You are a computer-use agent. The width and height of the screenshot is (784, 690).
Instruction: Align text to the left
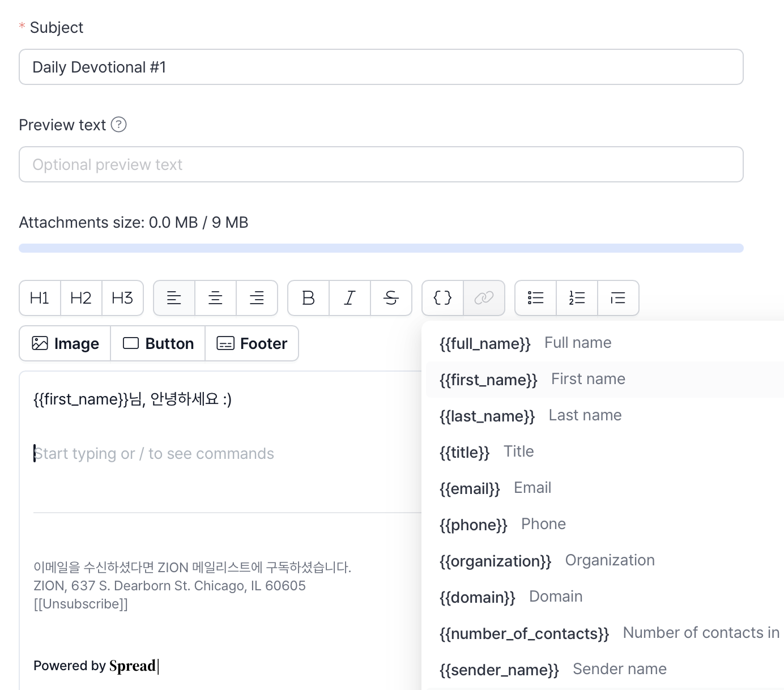(174, 298)
